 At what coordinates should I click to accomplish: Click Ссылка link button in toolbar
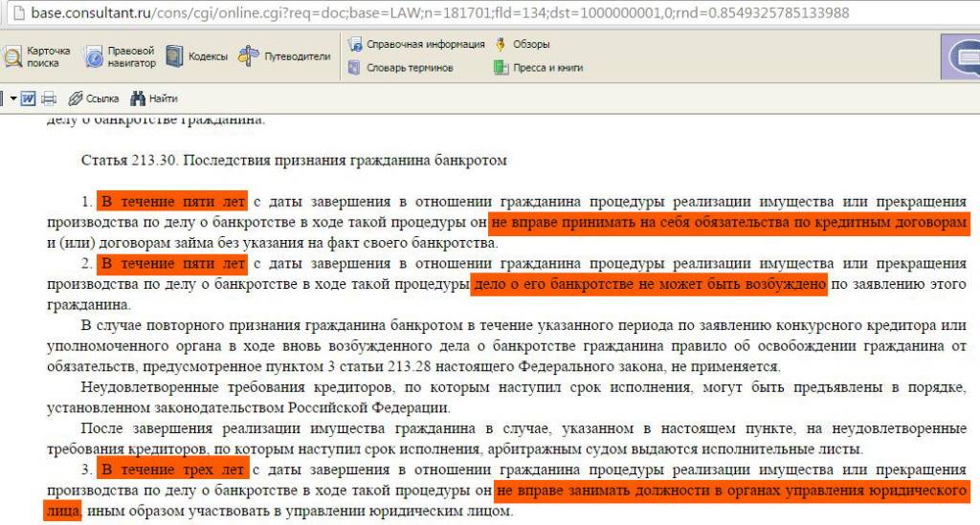click(x=93, y=98)
